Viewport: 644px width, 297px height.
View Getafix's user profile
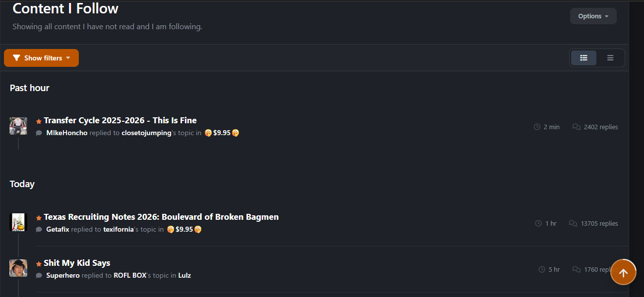click(58, 230)
